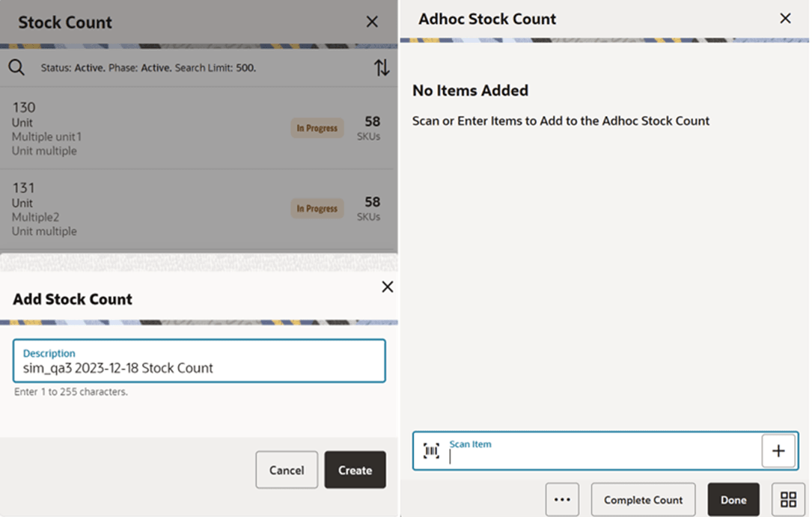Change the sort order of stock counts

(382, 67)
